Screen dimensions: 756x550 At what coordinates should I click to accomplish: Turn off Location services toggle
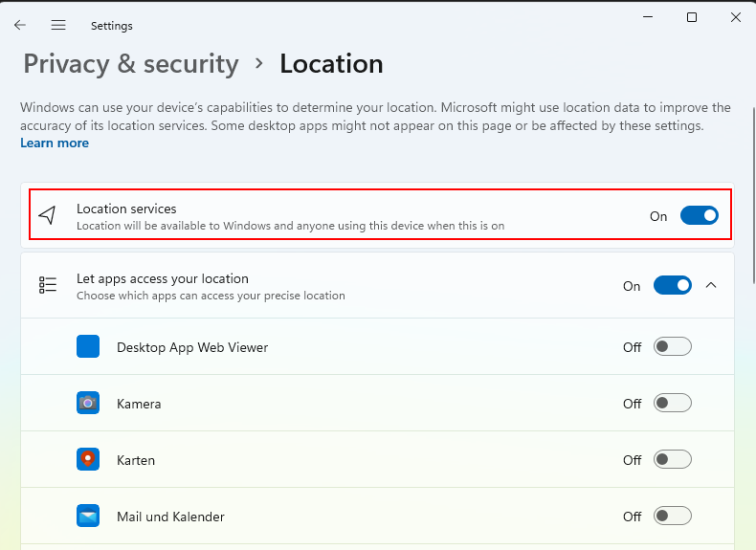[x=699, y=216]
